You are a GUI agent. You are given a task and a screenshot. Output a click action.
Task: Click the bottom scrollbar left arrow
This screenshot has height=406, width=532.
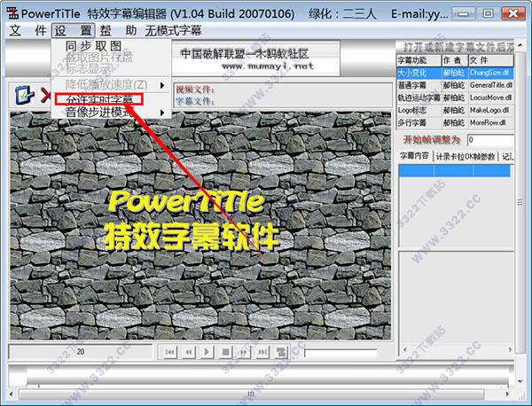(x=12, y=394)
